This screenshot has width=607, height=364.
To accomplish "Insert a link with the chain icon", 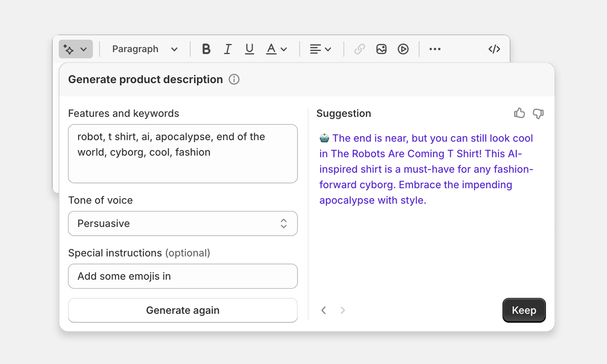I will [x=359, y=49].
